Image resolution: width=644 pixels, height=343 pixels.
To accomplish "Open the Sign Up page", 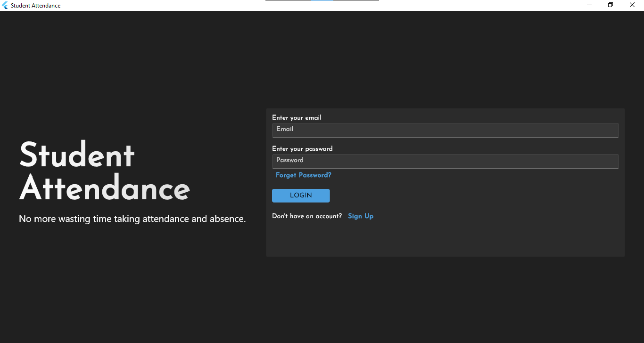I will tap(361, 216).
